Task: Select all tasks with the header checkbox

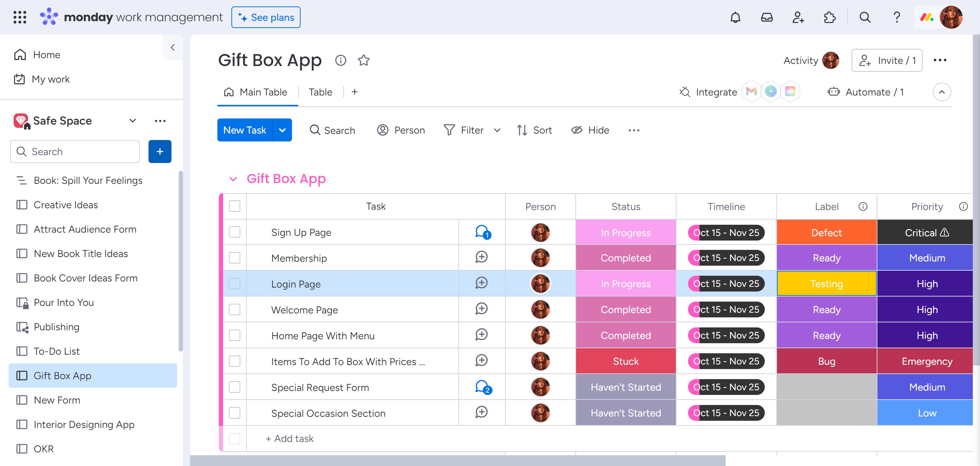Action: 234,206
